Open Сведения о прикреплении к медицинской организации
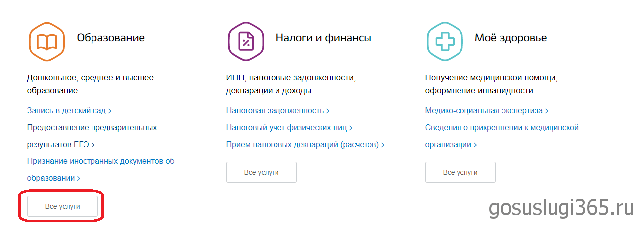The height and width of the screenshot is (225, 644). click(x=502, y=128)
